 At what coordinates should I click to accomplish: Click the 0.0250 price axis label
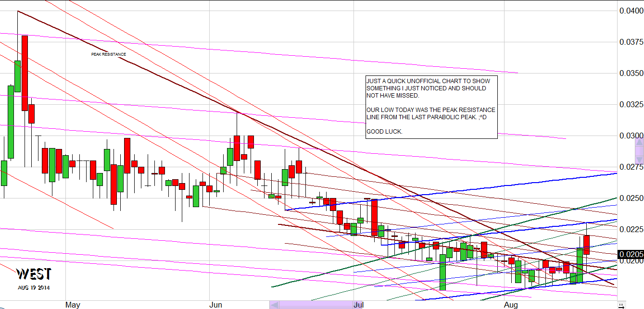pos(631,198)
